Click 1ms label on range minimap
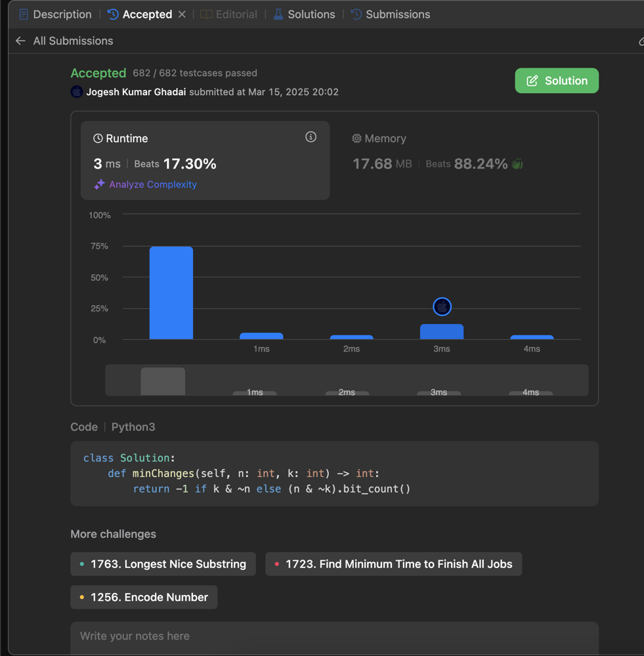 pyautogui.click(x=255, y=392)
